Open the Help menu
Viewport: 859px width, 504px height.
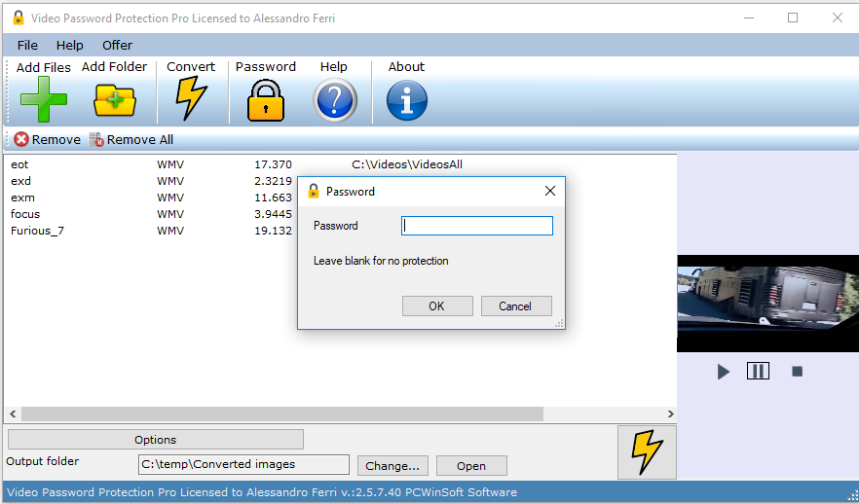69,45
